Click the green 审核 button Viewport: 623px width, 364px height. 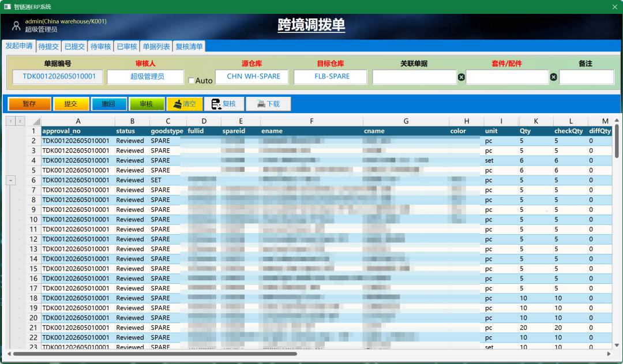click(146, 104)
